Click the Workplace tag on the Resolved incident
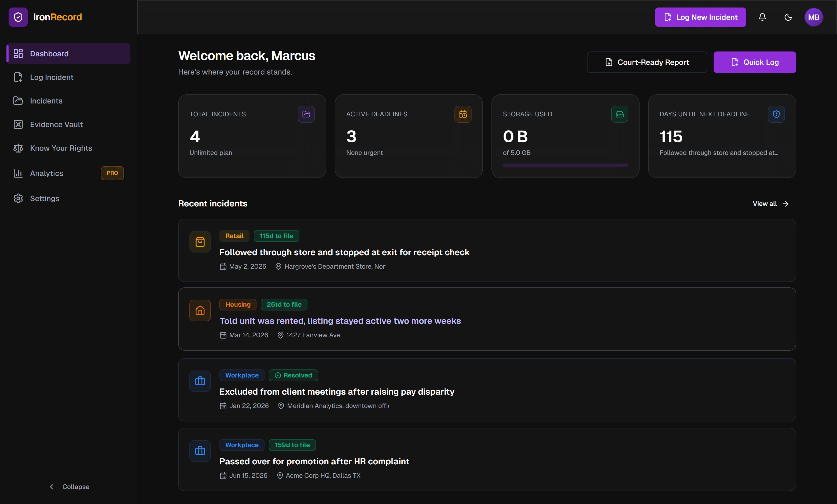 pos(242,375)
